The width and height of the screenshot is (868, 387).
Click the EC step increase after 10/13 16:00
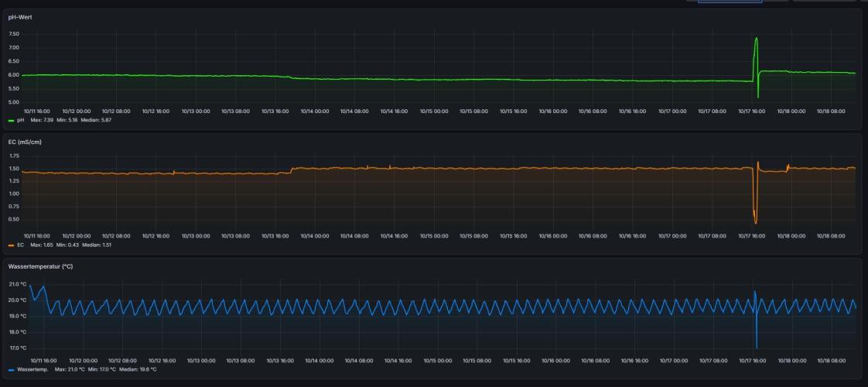(x=292, y=170)
